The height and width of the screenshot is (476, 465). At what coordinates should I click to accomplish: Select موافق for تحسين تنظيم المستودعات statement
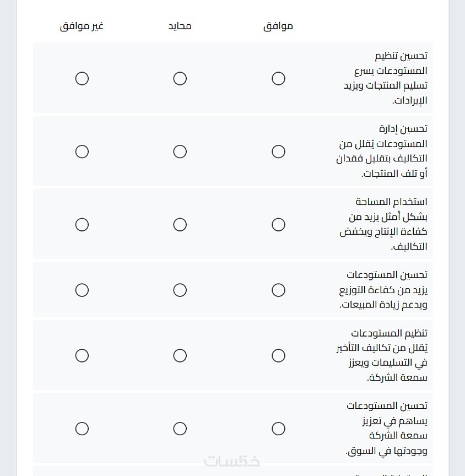pos(278,79)
